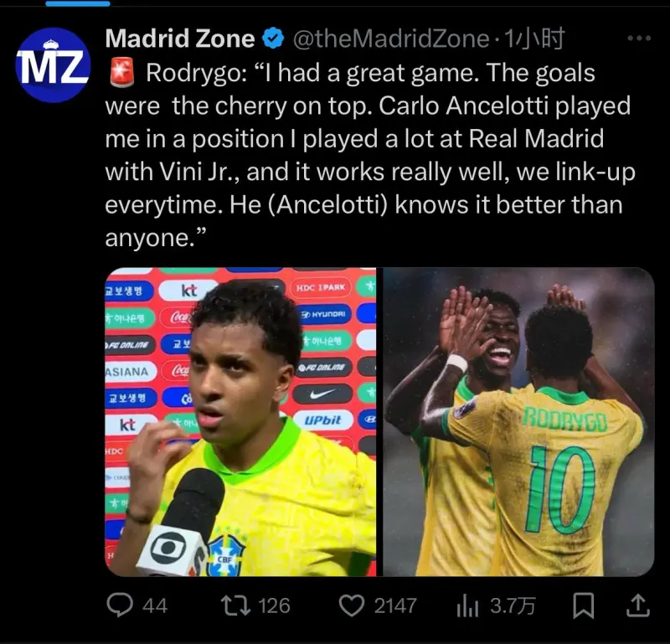The height and width of the screenshot is (644, 670).
Task: Click the red siren emoji
Action: (x=122, y=73)
